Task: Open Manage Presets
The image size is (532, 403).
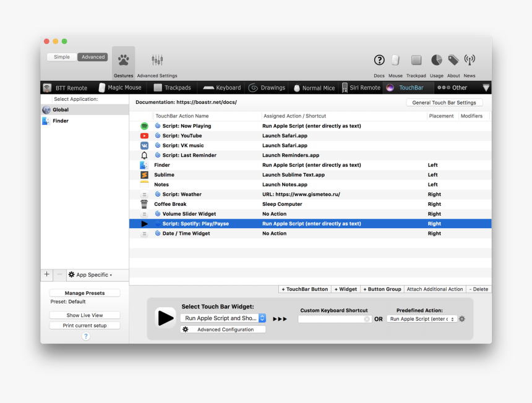Action: 85,293
